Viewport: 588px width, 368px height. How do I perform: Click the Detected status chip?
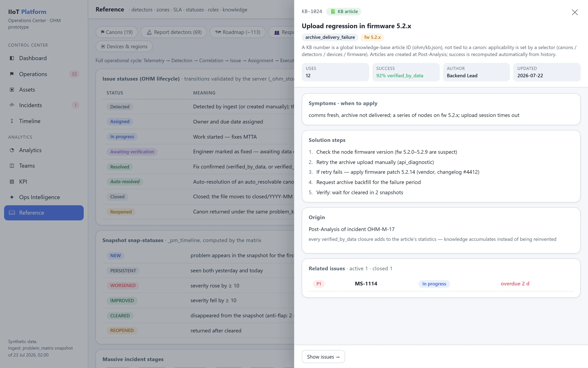[x=120, y=107]
